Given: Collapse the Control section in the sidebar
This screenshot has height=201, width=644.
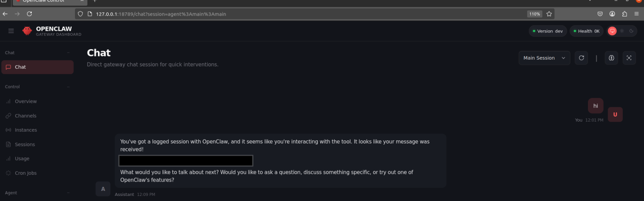Looking at the screenshot, I should pyautogui.click(x=69, y=87).
